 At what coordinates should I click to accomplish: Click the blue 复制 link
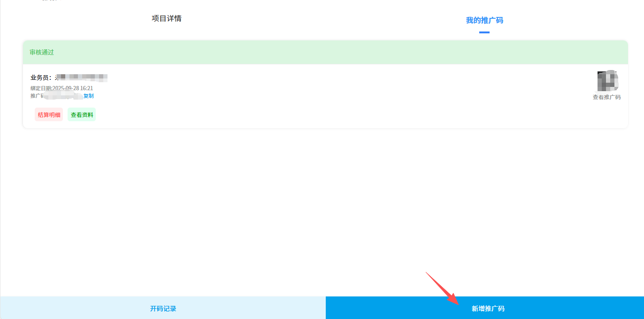click(x=88, y=96)
